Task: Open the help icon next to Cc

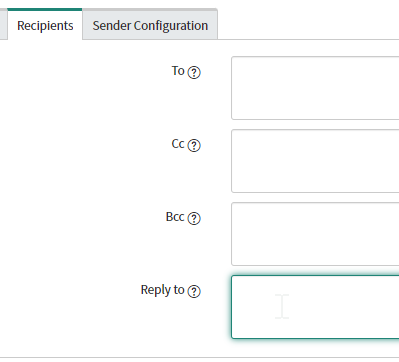Action: 194,145
